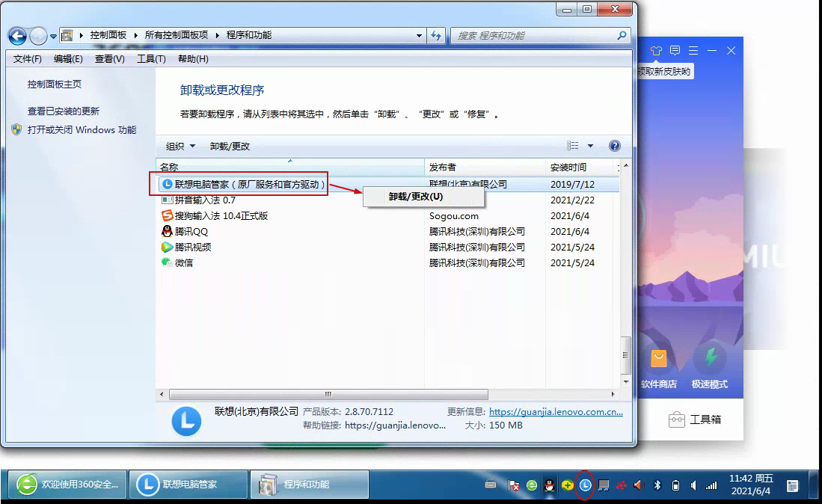Click the change view icon in toolbar

click(572, 146)
